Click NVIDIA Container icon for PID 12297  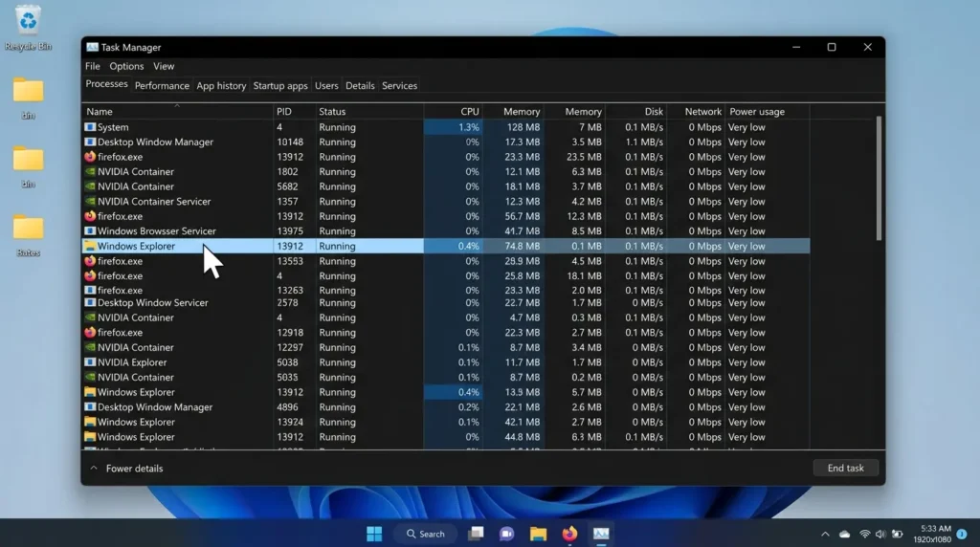(90, 347)
